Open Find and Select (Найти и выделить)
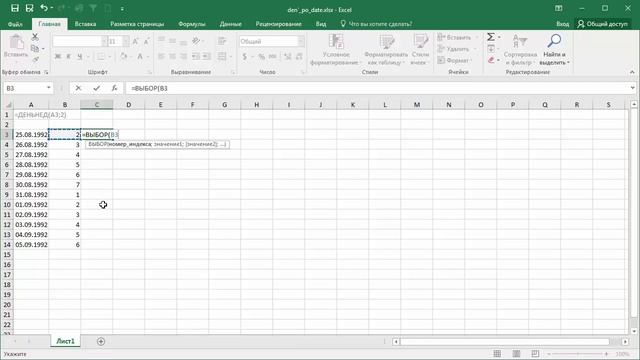Viewport: 640px width, 360px height. click(x=554, y=50)
